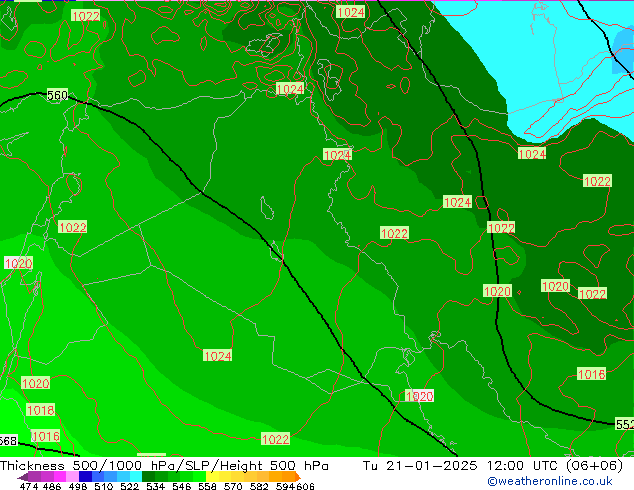
Task: Pick the dark blue legend swatch
Action: click(x=85, y=477)
